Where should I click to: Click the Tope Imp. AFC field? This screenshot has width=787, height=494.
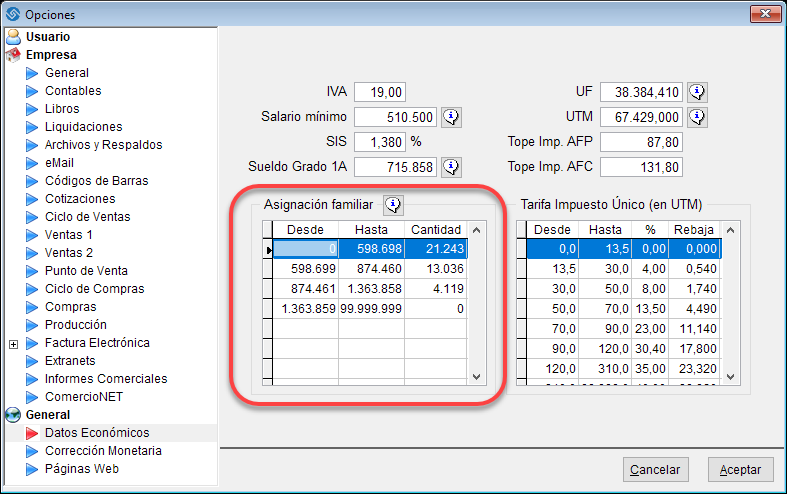coord(641,167)
